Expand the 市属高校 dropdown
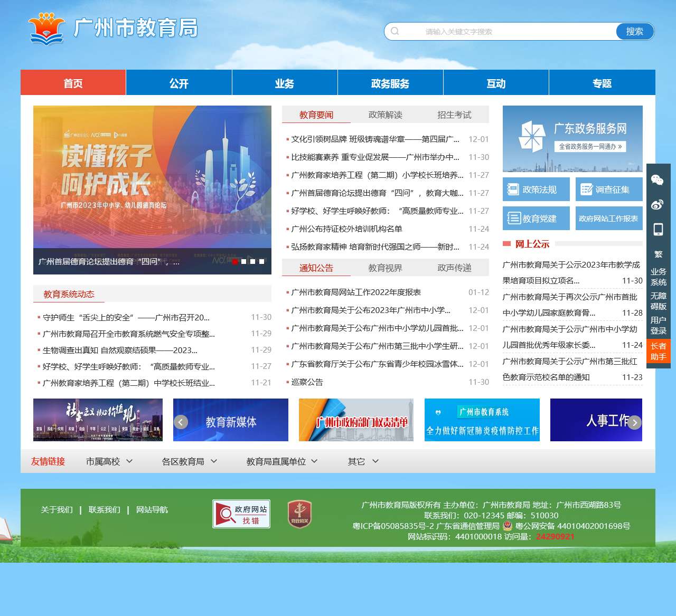Image resolution: width=676 pixels, height=616 pixels. coord(109,461)
